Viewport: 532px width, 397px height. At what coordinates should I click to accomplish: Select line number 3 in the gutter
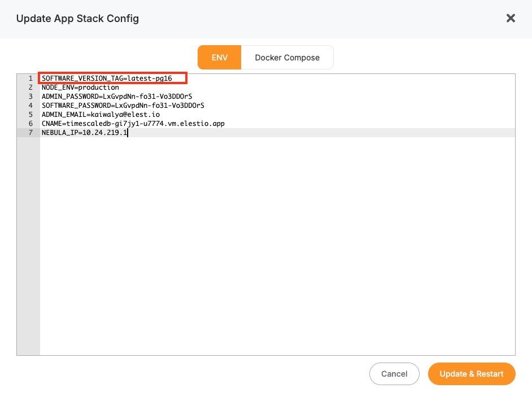click(x=30, y=97)
